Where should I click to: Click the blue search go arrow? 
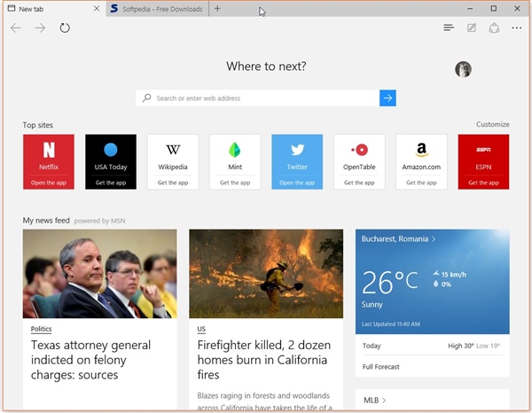(x=387, y=98)
